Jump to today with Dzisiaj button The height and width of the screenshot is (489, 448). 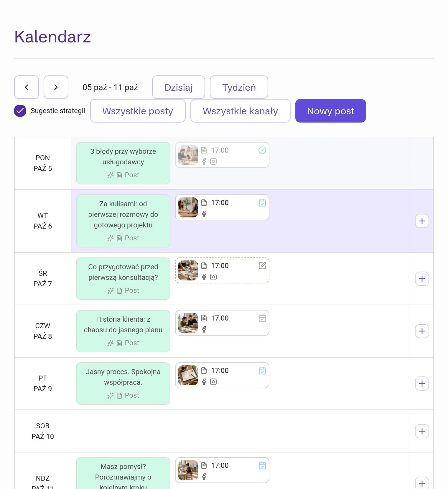[x=179, y=87]
